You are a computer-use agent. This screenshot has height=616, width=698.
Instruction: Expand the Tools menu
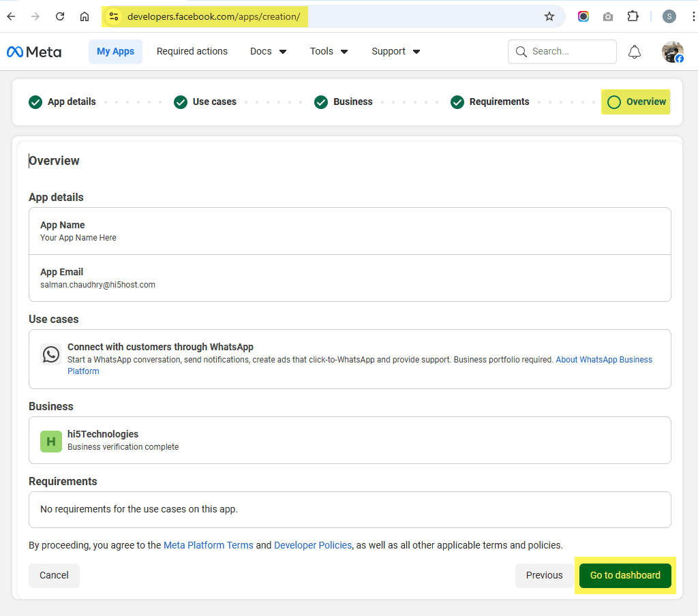(x=329, y=51)
